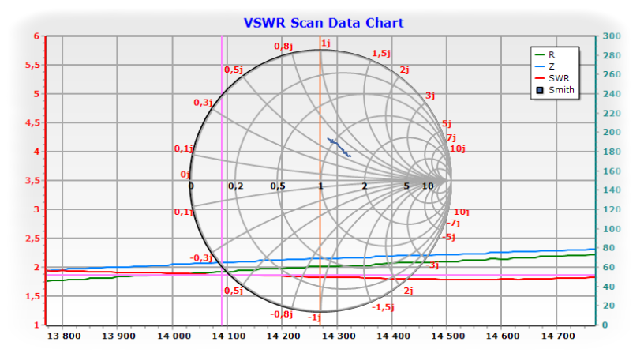The image size is (644, 357).
Task: Click the 14 700 frequency axis label
Action: click(x=558, y=336)
